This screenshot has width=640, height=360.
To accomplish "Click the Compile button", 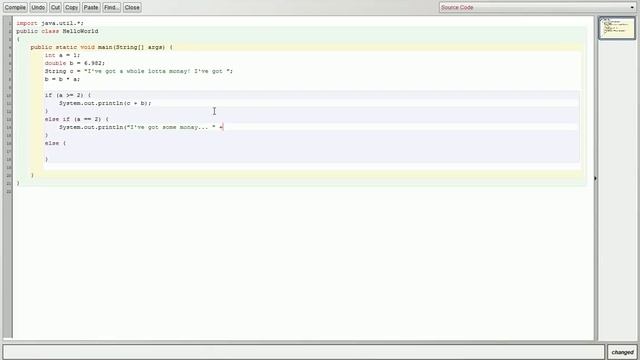I will tap(15, 7).
